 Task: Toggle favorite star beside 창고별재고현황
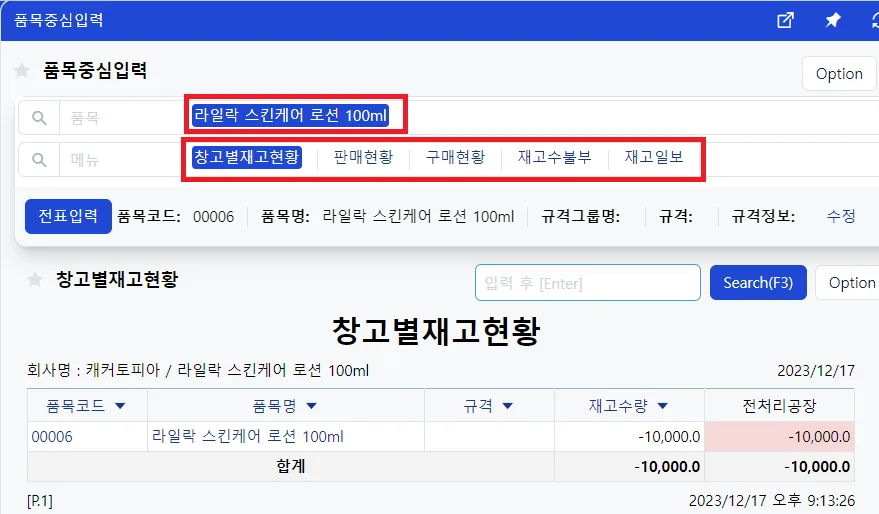[x=35, y=279]
